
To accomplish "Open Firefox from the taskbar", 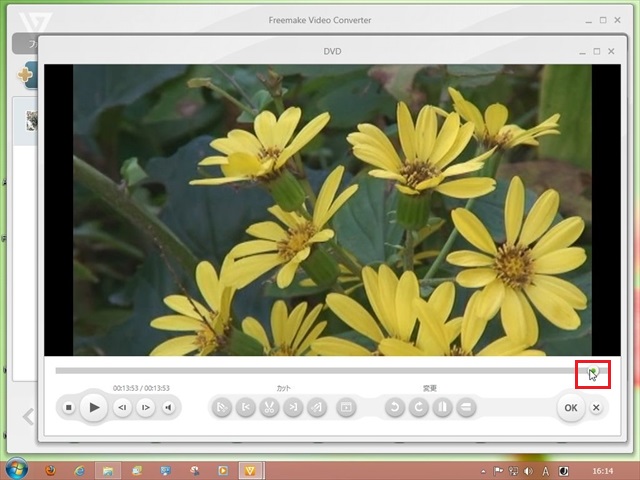I will tap(49, 469).
